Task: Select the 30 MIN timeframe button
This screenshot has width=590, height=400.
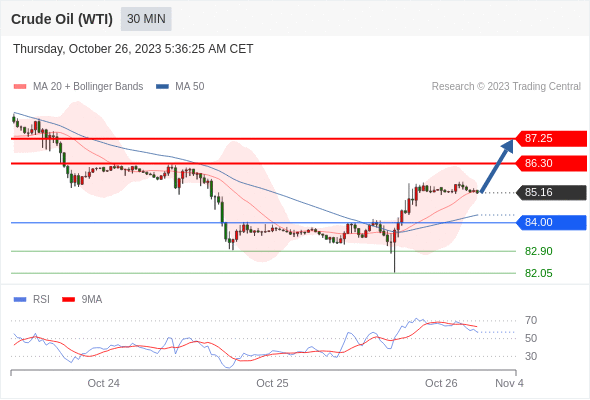Action: (x=146, y=19)
